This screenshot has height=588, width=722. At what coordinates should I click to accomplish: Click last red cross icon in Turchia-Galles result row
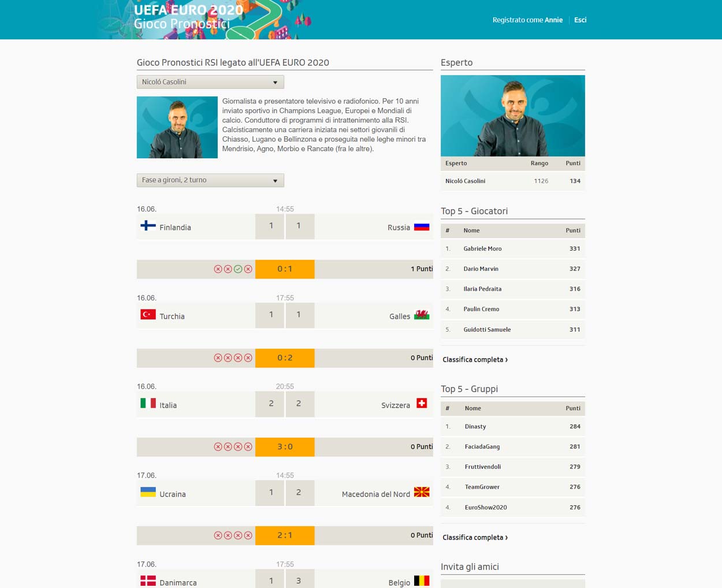(248, 358)
